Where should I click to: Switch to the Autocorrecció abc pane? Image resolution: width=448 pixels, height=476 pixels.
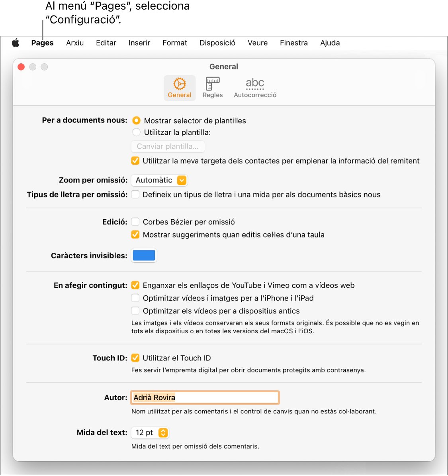pos(254,87)
